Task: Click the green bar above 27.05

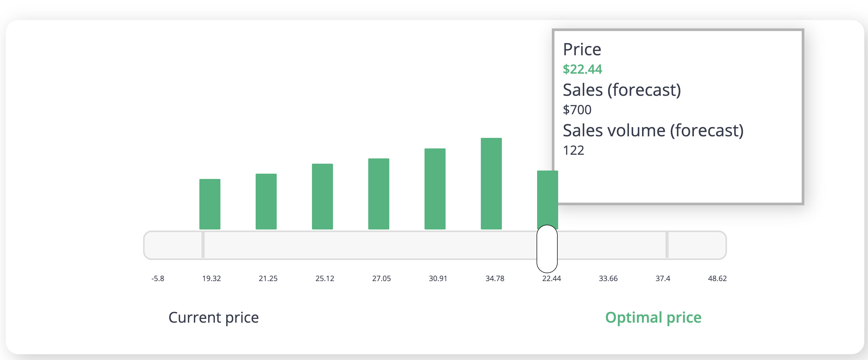Action: (x=379, y=194)
